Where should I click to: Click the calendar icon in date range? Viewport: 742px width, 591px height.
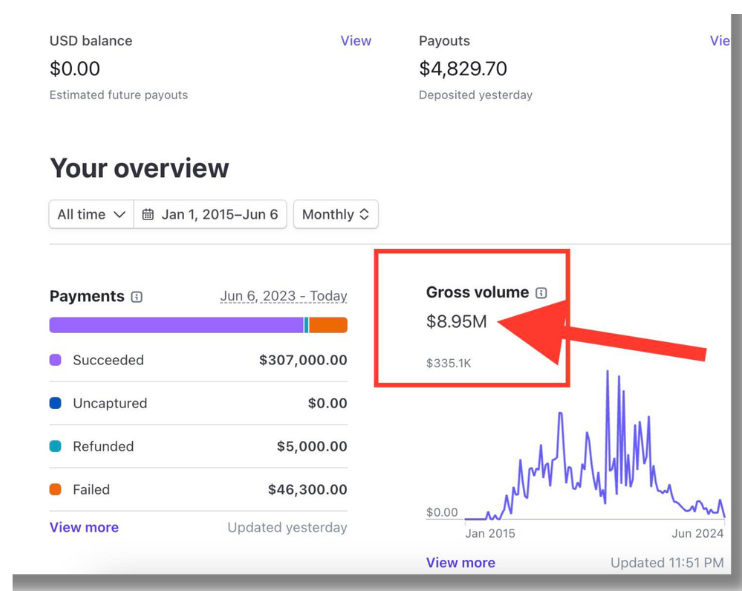pyautogui.click(x=148, y=215)
